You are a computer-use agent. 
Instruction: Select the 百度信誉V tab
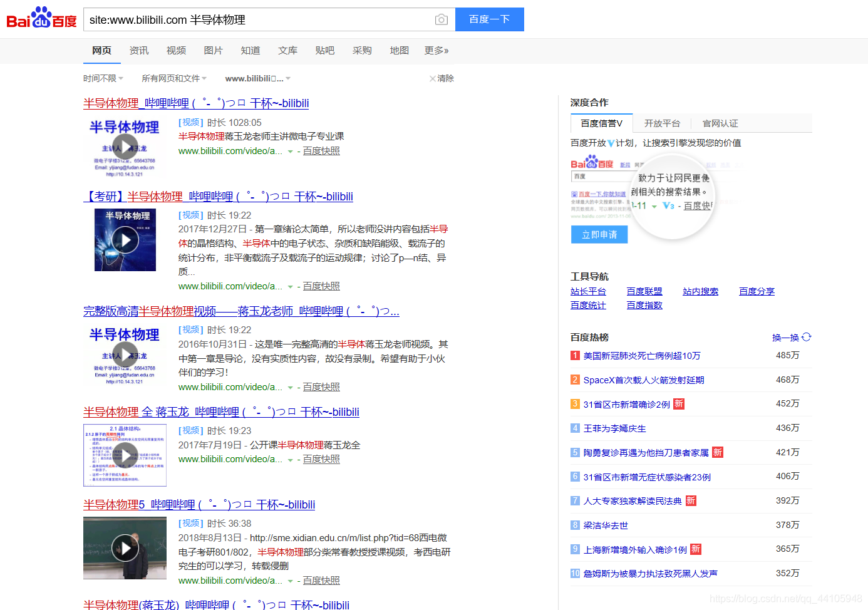(x=601, y=123)
